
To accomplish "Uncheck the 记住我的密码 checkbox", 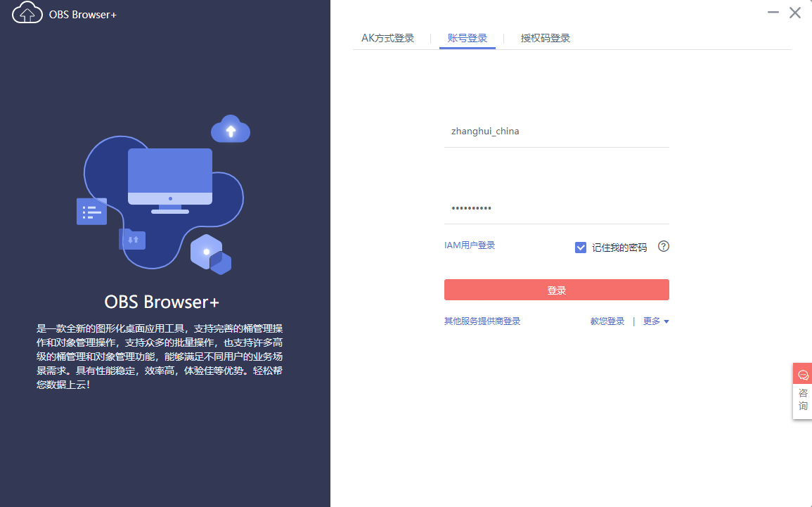I will pos(581,248).
